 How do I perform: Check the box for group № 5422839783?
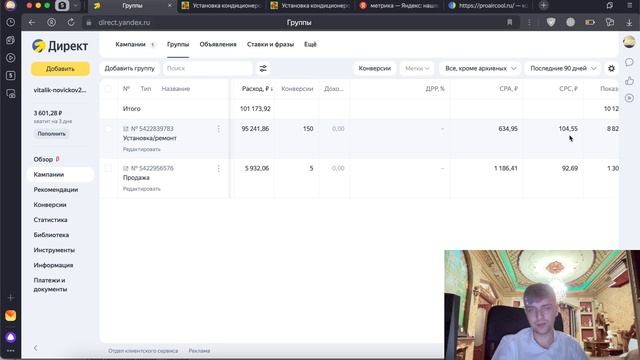[x=108, y=129]
